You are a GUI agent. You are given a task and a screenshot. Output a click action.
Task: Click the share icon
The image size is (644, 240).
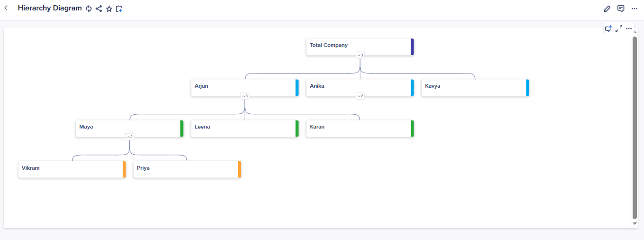(x=99, y=9)
